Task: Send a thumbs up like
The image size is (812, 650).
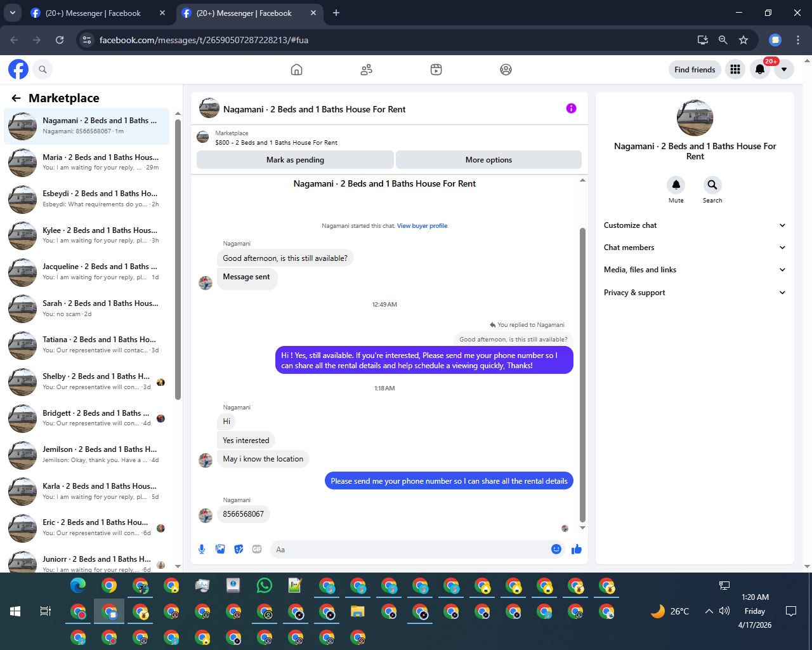Action: 577,549
